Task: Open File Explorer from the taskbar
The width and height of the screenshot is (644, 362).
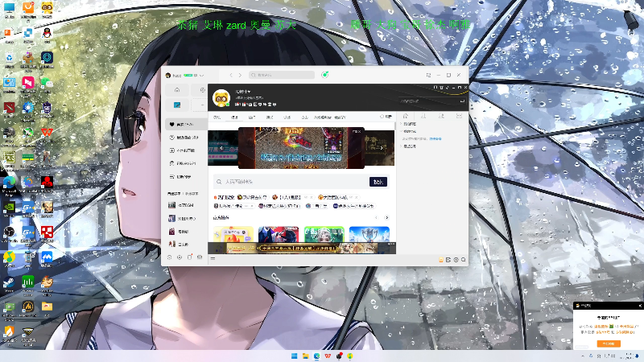Action: [x=306, y=356]
